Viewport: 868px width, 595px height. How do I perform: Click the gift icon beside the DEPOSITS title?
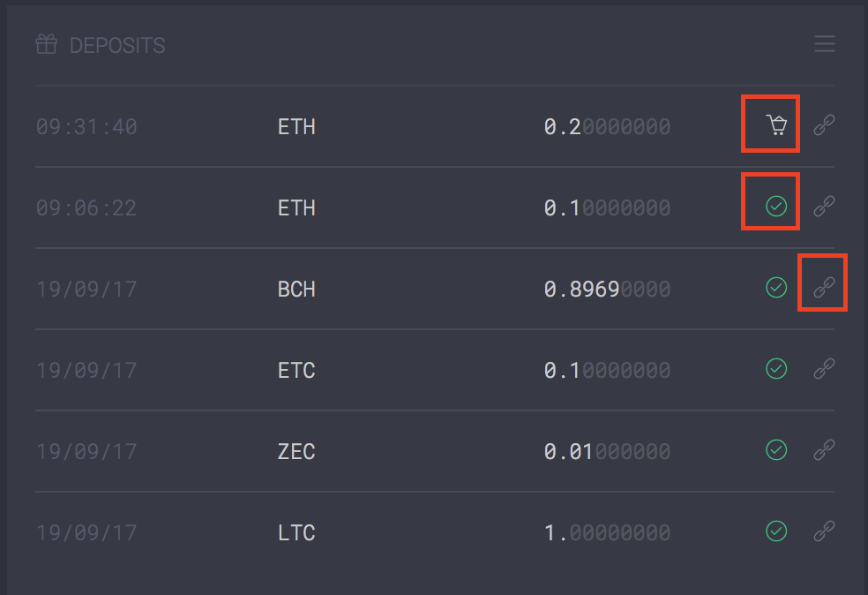pos(47,44)
